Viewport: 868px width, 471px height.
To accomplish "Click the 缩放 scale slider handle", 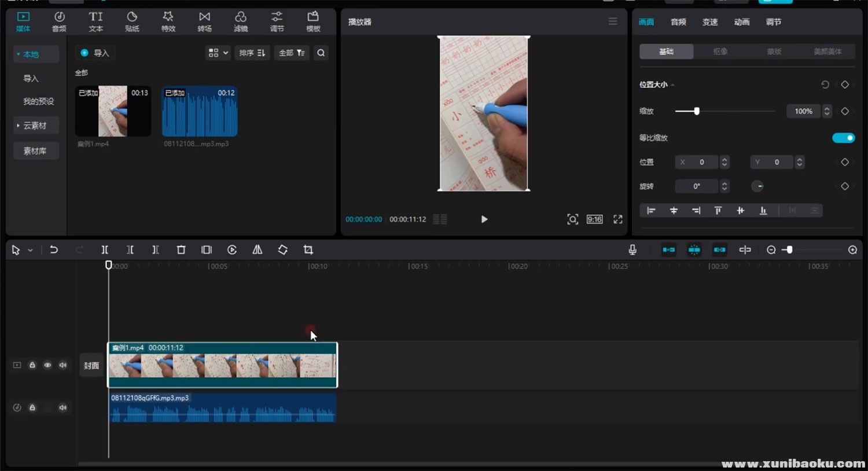I will pyautogui.click(x=697, y=111).
